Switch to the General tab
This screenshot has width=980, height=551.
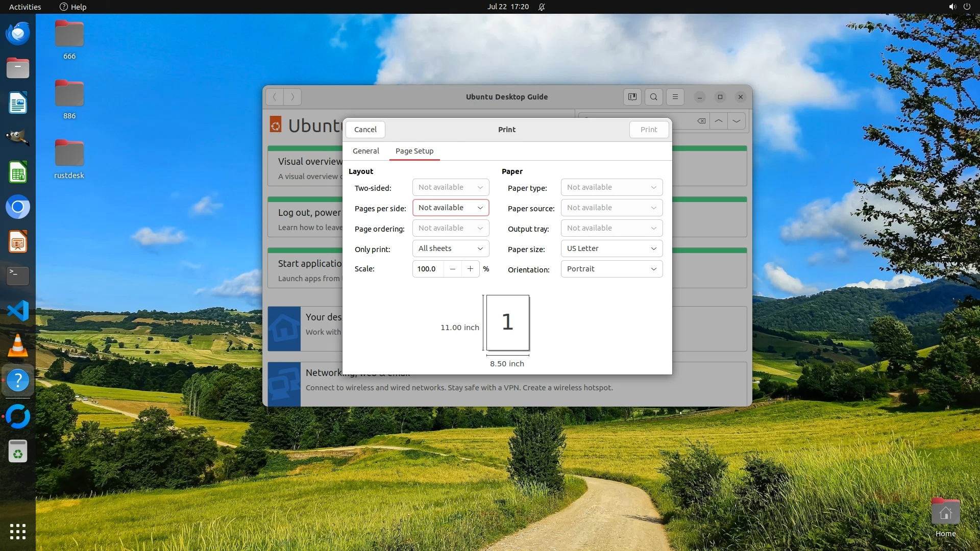click(x=365, y=151)
